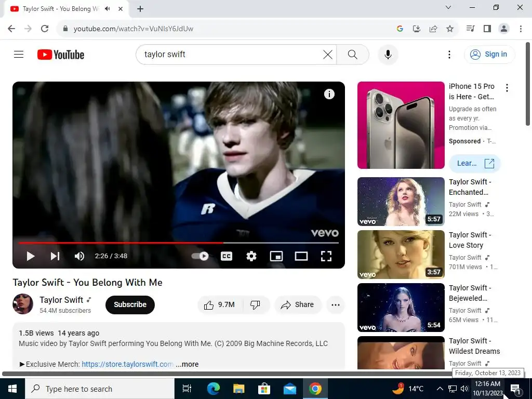The image size is (532, 399).
Task: Open Taylor Swift - Love Story title
Action: pos(470,240)
